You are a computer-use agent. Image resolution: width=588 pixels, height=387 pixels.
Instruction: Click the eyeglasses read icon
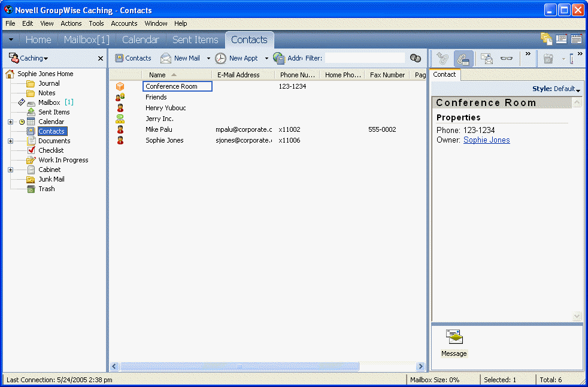tap(506, 59)
